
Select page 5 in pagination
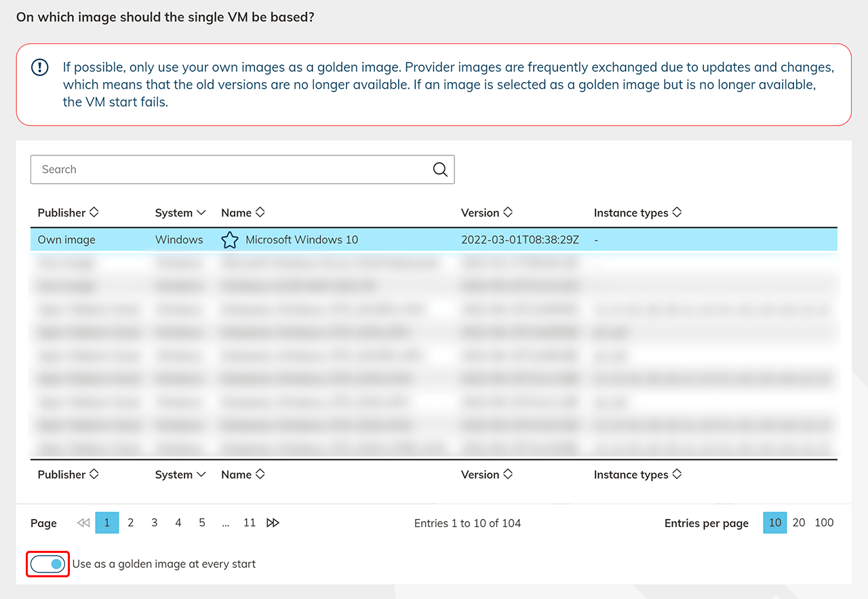pyautogui.click(x=202, y=523)
